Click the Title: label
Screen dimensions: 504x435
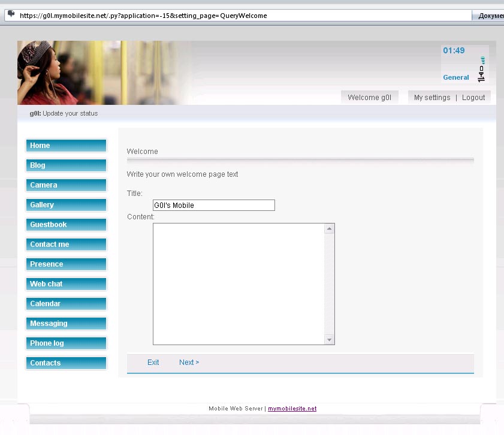coord(134,194)
